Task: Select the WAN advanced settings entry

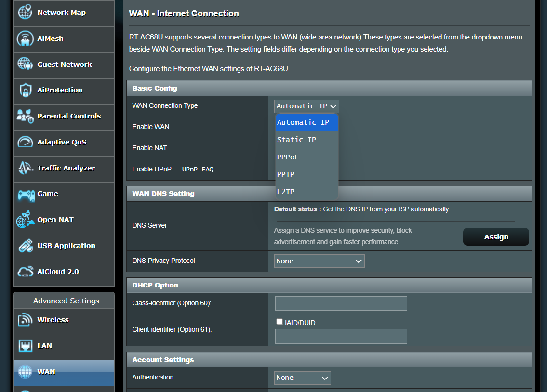Action: coord(64,373)
